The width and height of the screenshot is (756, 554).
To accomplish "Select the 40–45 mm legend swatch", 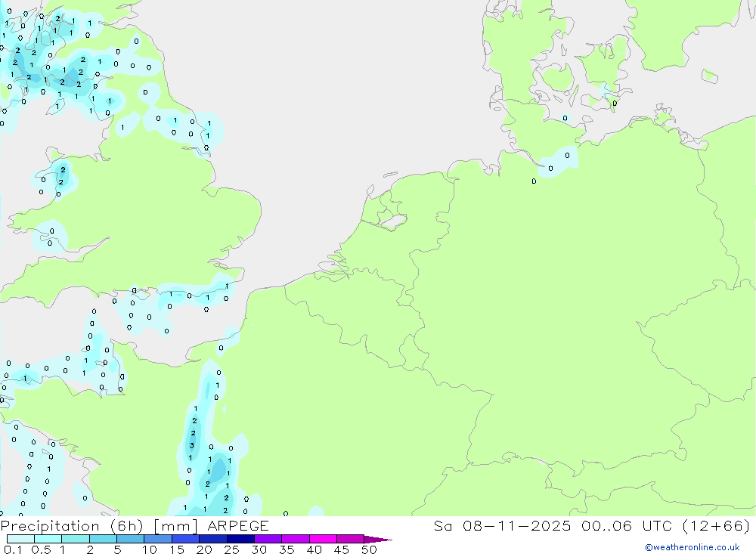I will [x=323, y=539].
